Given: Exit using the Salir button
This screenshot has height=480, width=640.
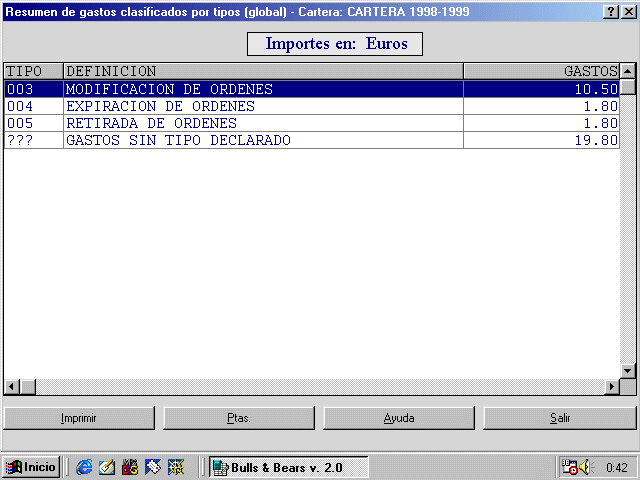Looking at the screenshot, I should [x=560, y=418].
